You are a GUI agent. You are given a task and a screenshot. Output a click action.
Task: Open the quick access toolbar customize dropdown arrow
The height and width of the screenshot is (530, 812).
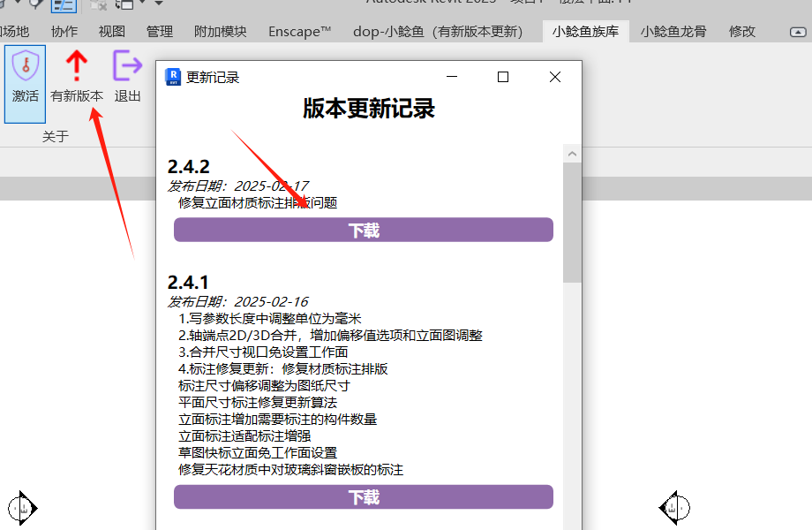[x=159, y=4]
